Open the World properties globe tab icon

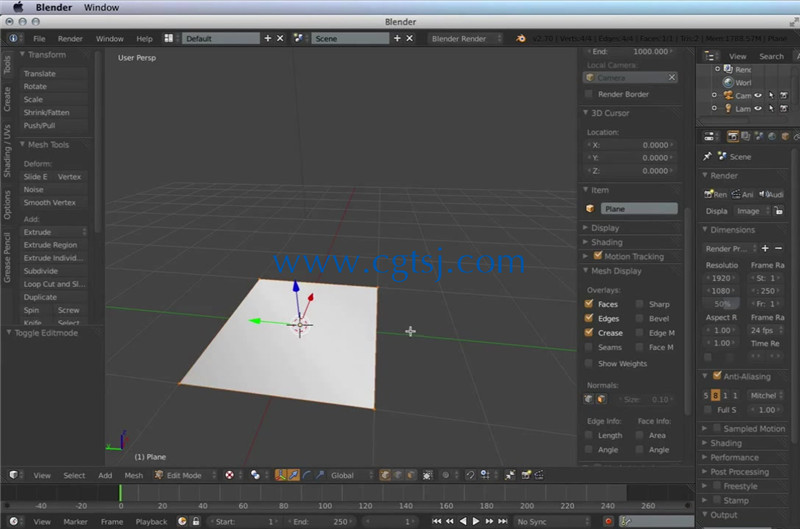click(x=772, y=136)
